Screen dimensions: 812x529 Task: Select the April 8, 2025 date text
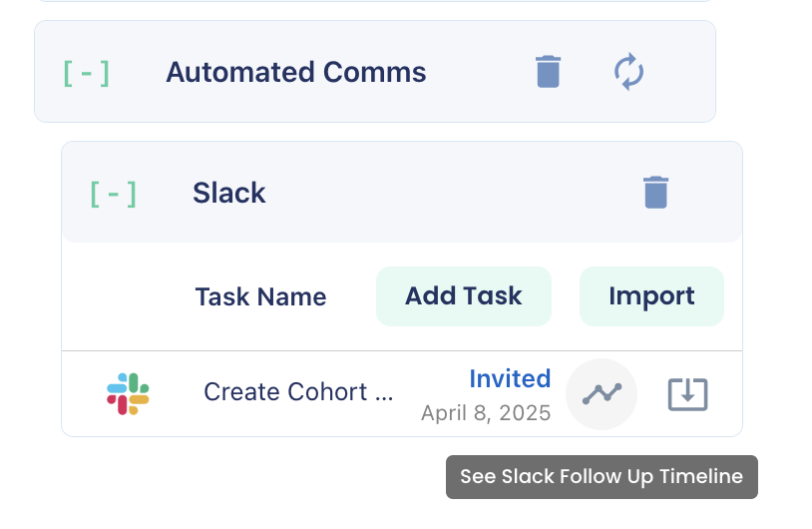(x=486, y=413)
